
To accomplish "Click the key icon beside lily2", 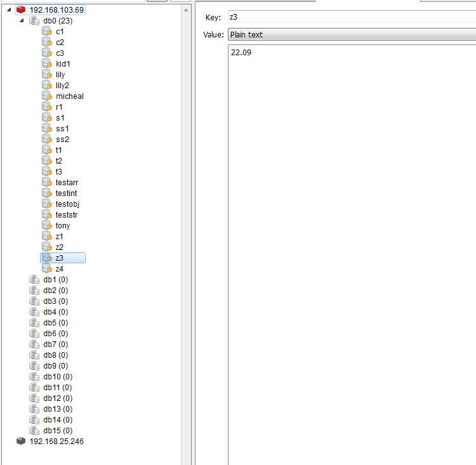I will tap(47, 85).
